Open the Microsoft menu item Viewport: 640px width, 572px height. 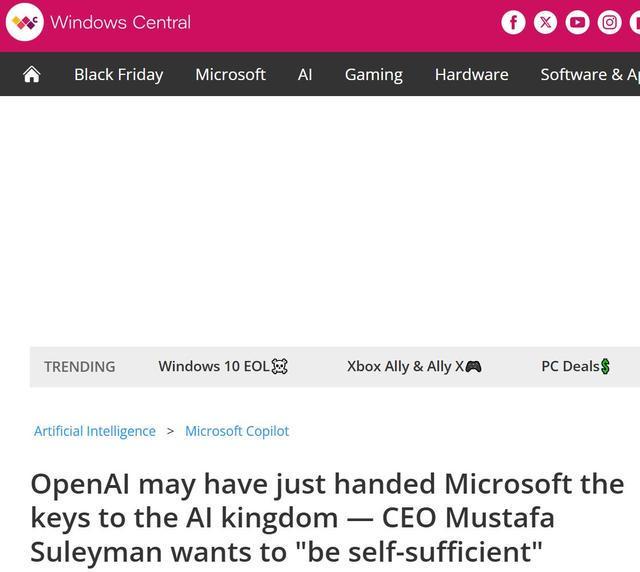[230, 75]
